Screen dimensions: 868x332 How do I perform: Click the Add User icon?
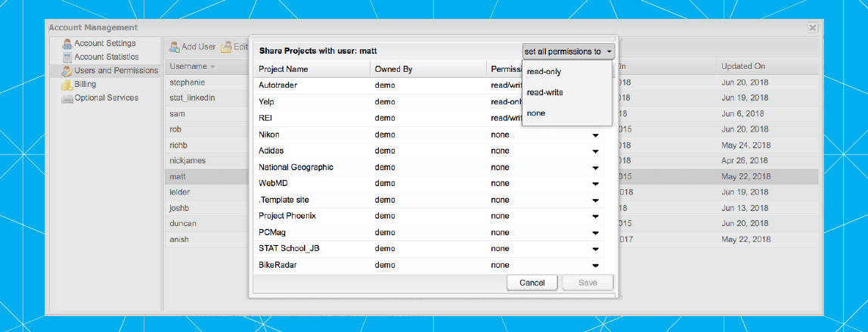click(x=173, y=47)
